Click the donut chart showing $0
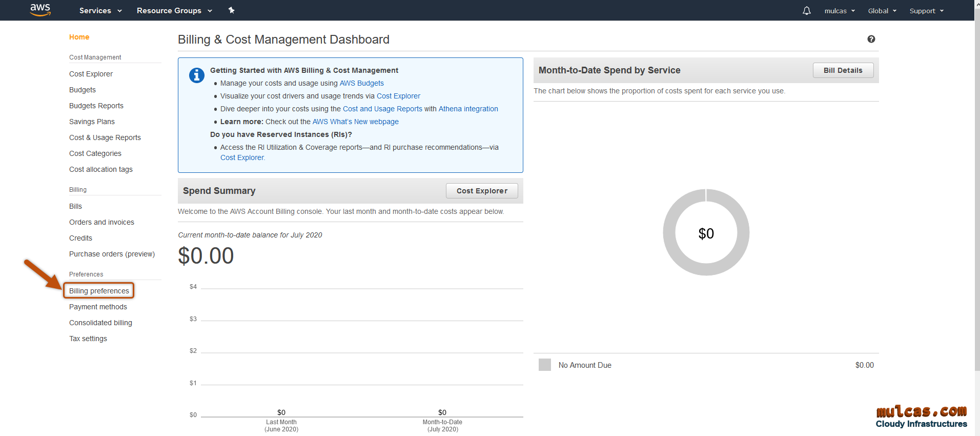 click(706, 232)
